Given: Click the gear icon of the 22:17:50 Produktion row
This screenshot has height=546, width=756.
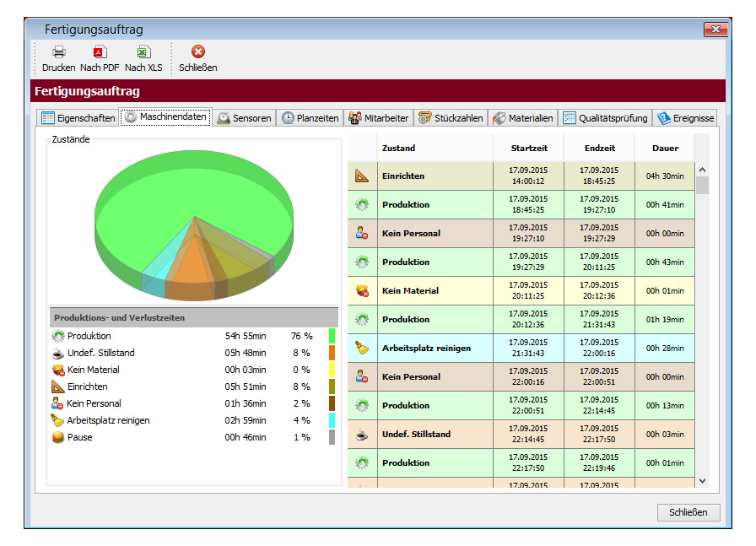Looking at the screenshot, I should tap(362, 463).
